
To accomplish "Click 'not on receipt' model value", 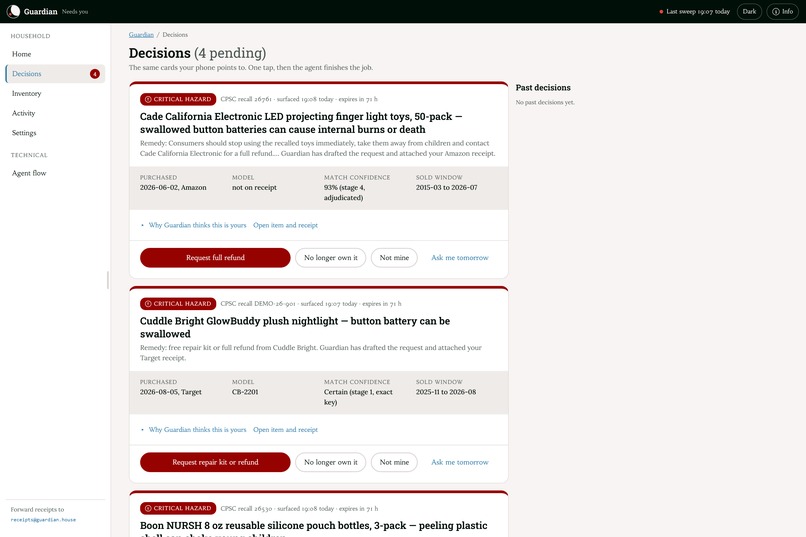I will click(x=254, y=188).
